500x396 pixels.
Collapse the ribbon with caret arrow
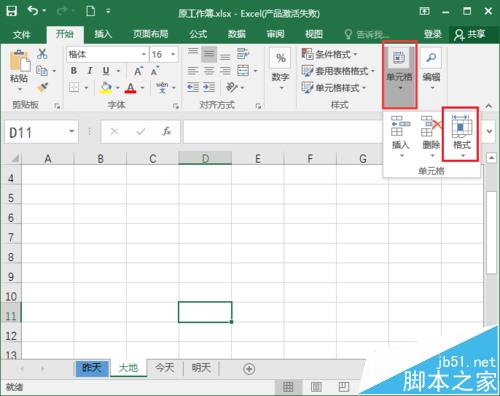(x=489, y=106)
